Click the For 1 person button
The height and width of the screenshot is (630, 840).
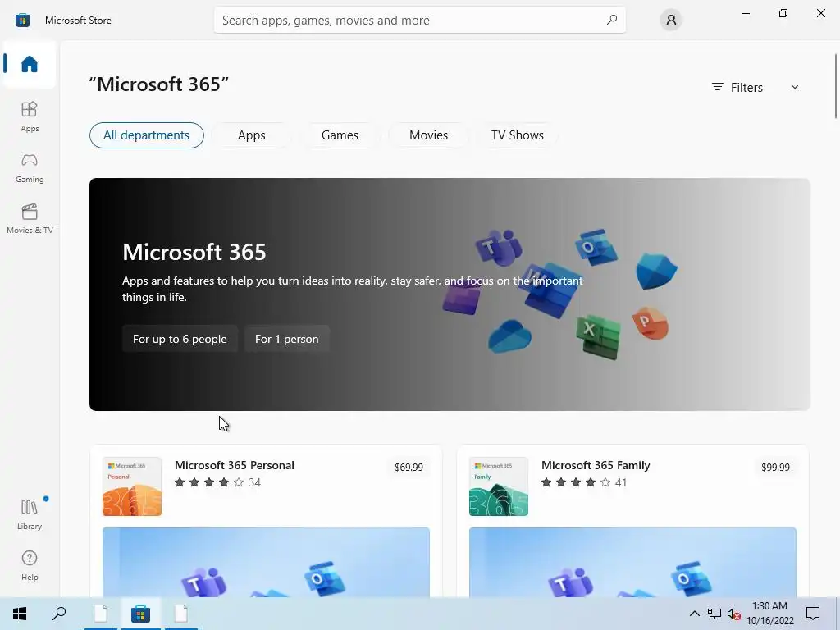click(286, 339)
